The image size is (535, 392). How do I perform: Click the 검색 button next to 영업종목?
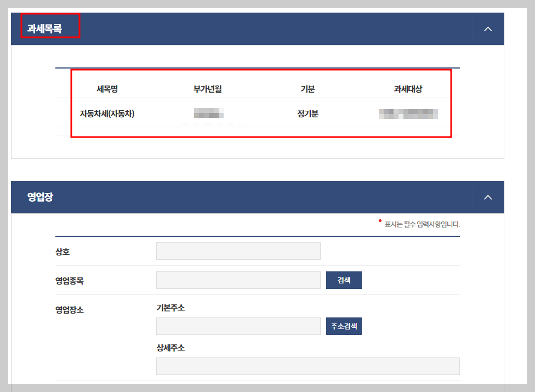tap(344, 280)
